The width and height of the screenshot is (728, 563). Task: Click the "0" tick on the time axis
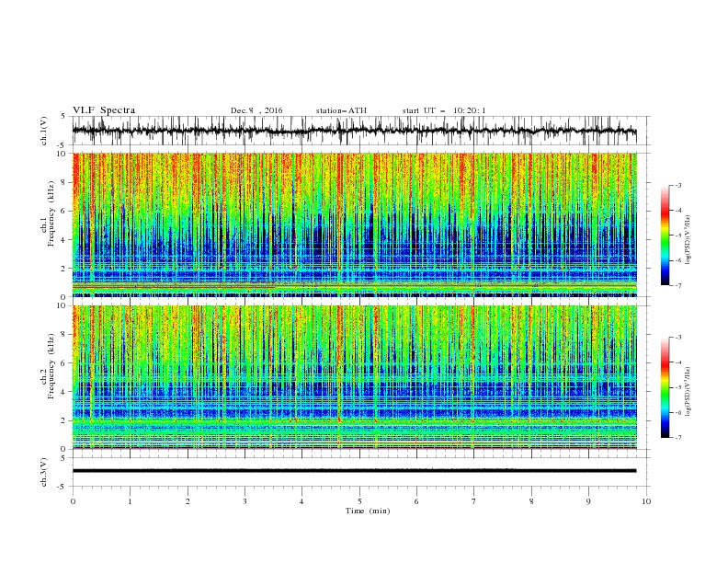point(73,501)
